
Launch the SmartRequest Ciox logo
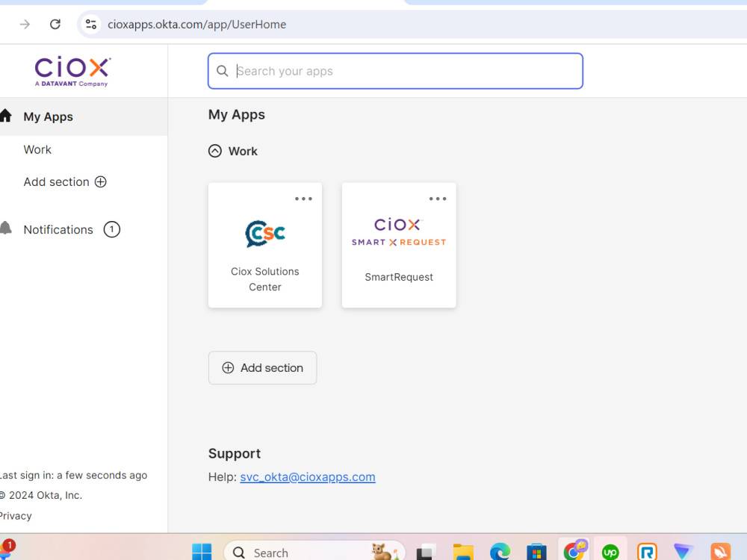tap(399, 232)
